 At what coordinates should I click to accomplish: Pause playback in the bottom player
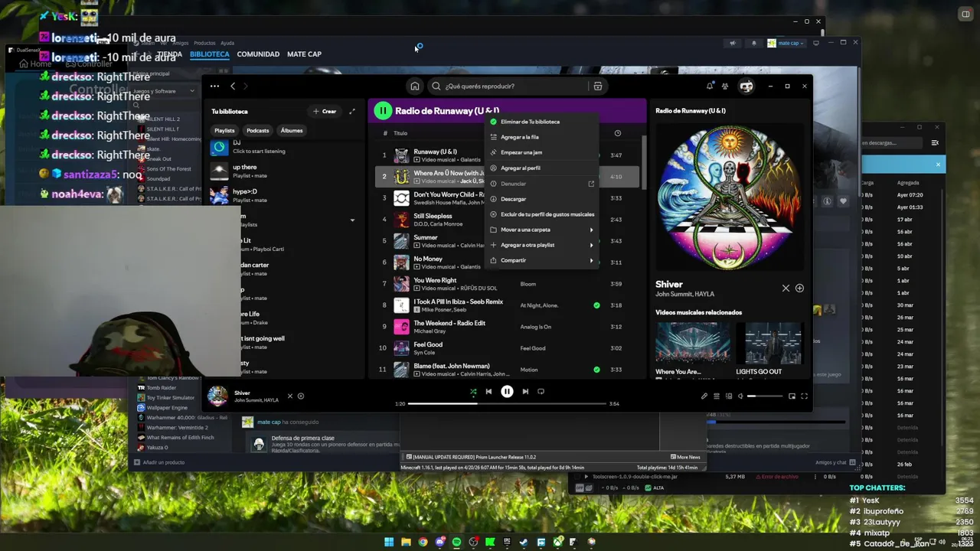coord(507,391)
